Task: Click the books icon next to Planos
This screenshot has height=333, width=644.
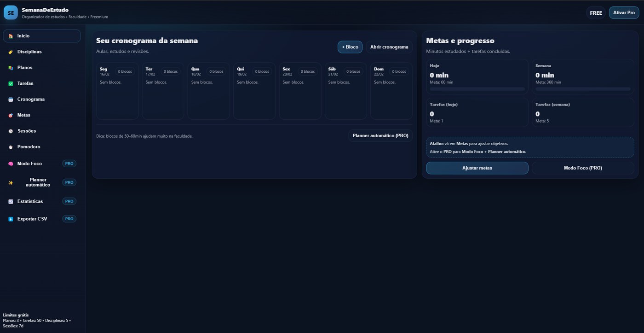Action: coord(11,68)
